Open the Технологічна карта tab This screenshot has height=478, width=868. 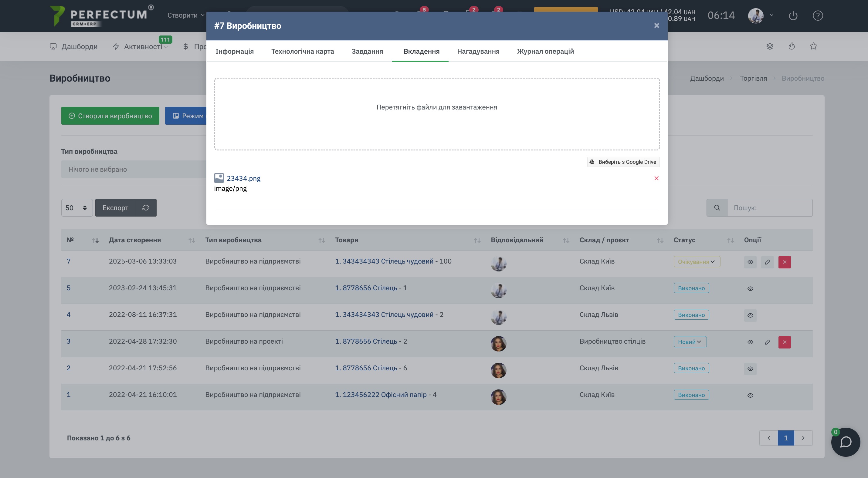pos(303,51)
